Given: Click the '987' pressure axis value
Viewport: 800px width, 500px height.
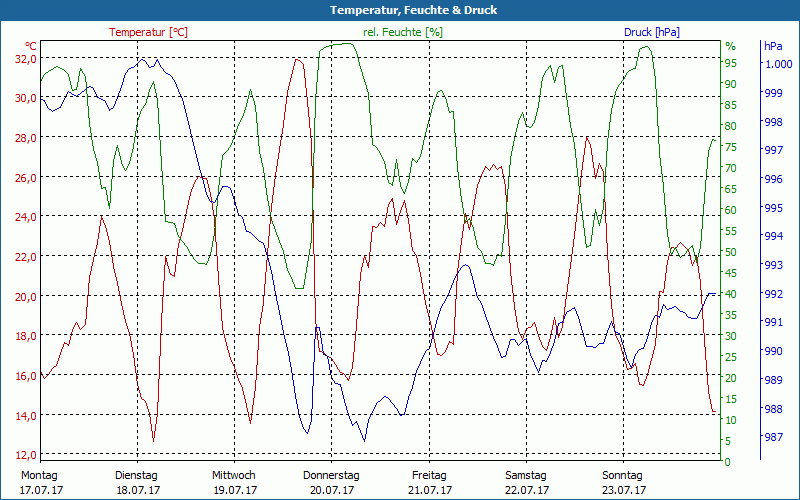Looking at the screenshot, I should tap(773, 437).
